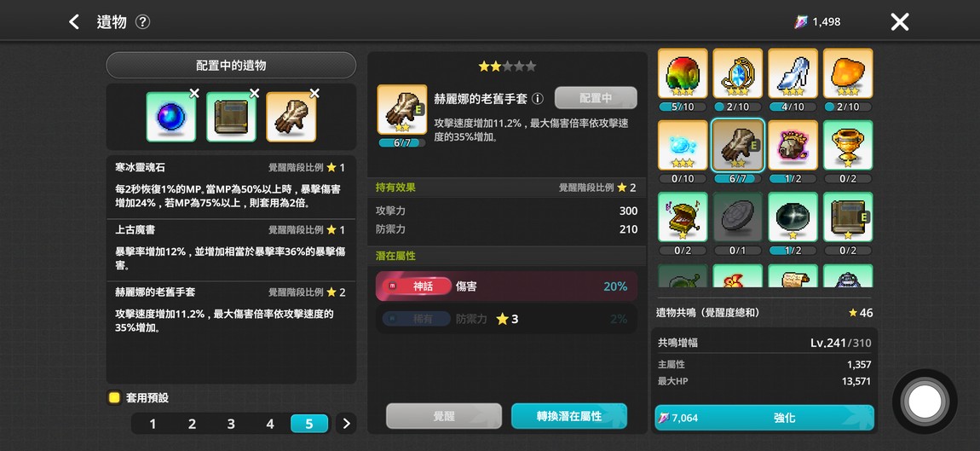Select the golden trophy cup relic
Image resolution: width=980 pixels, height=451 pixels.
pos(848,145)
